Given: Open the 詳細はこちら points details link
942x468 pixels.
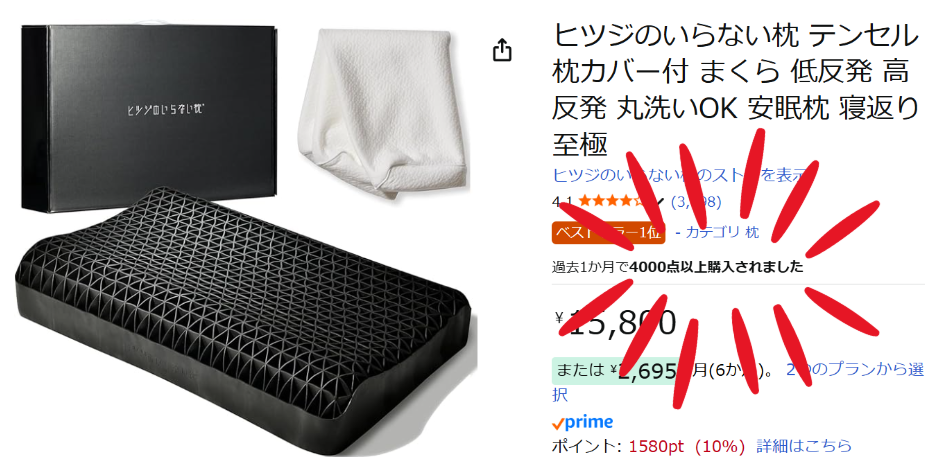Looking at the screenshot, I should [x=804, y=446].
